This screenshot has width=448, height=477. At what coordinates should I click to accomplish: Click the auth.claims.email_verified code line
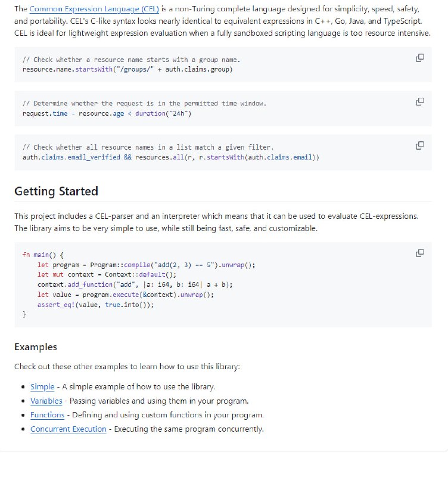pos(170,157)
